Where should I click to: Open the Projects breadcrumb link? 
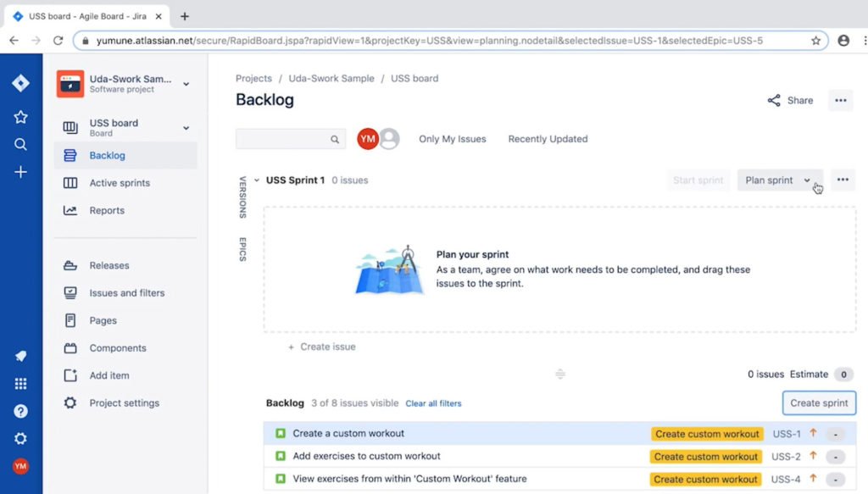coord(253,79)
